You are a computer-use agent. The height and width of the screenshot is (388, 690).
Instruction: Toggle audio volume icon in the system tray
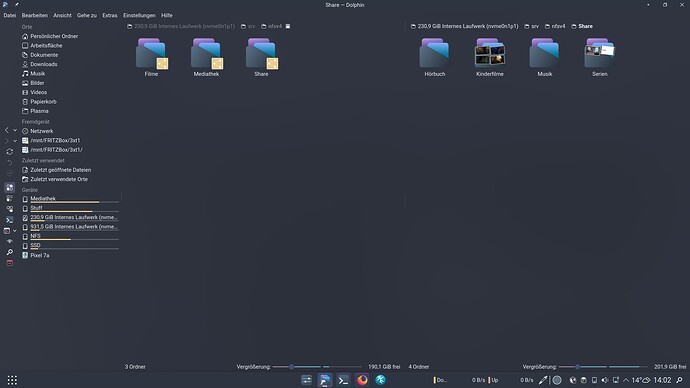605,380
